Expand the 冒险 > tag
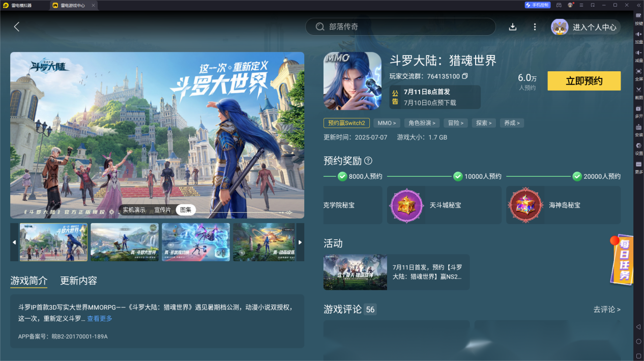The image size is (644, 361). tap(455, 123)
